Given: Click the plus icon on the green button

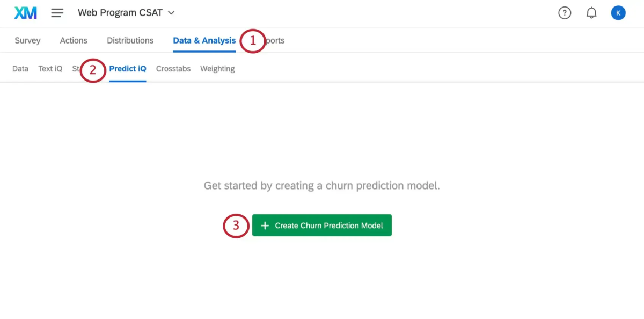Looking at the screenshot, I should point(264,225).
